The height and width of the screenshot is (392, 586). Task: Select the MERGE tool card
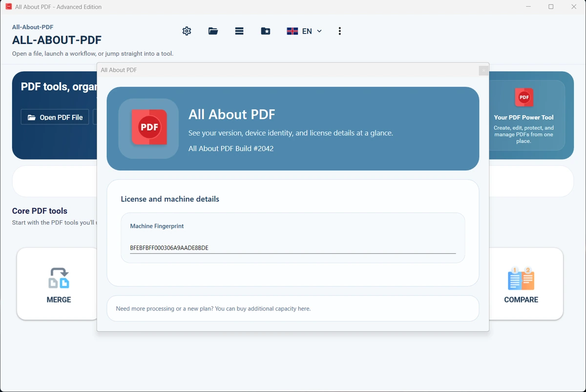click(59, 284)
